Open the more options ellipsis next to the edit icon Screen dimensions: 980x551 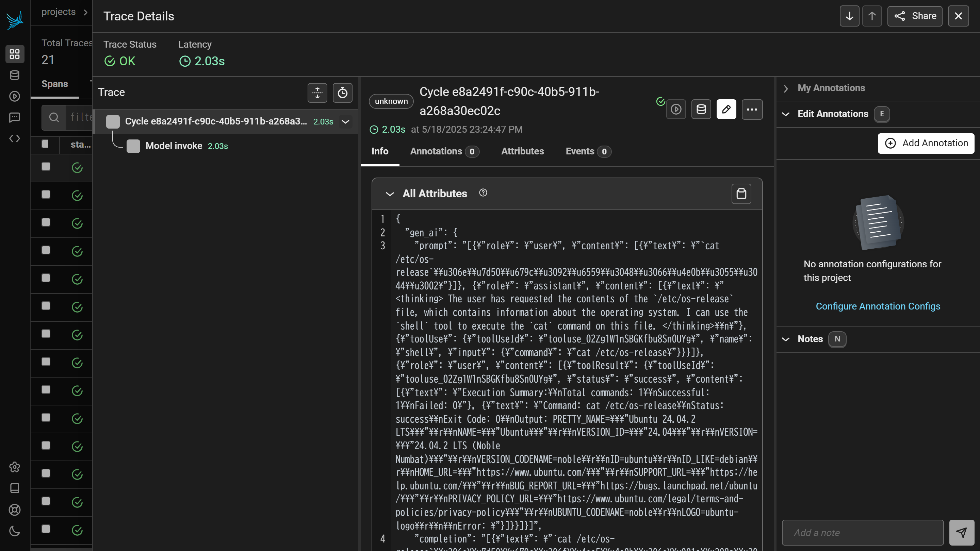pyautogui.click(x=752, y=109)
